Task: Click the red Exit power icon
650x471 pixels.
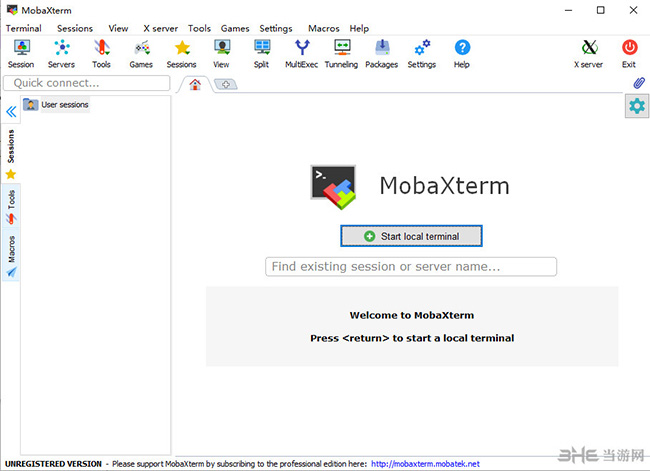Action: (629, 53)
